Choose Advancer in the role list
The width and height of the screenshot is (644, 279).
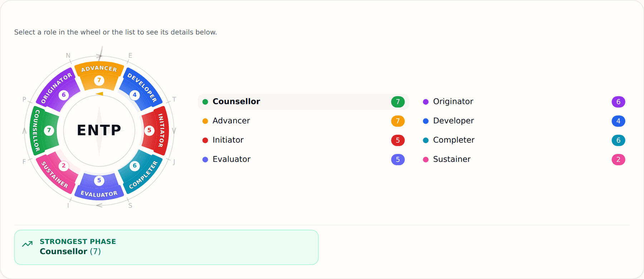[x=303, y=121]
